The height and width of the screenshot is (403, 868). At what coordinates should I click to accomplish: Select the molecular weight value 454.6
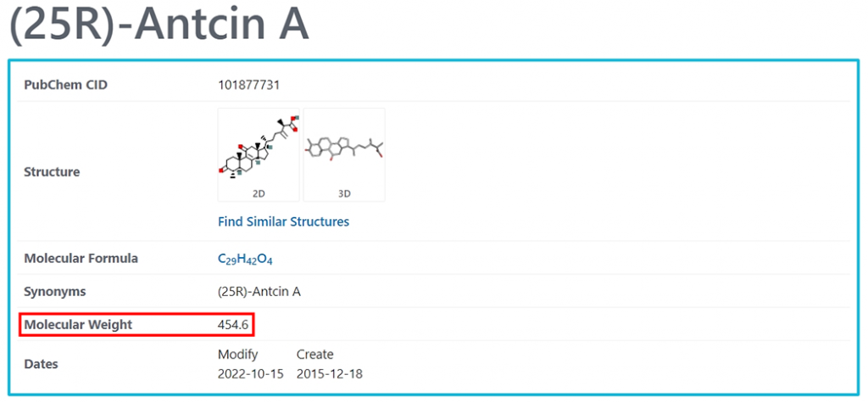pyautogui.click(x=232, y=325)
